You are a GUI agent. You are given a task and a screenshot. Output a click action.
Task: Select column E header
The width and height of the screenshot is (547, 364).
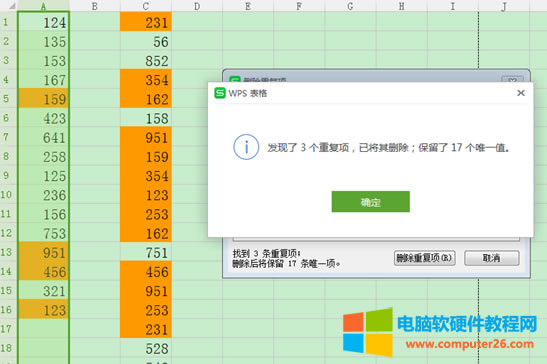point(248,6)
